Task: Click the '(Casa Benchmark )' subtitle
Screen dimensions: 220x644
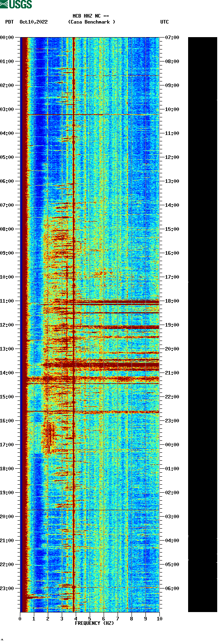Action: pyautogui.click(x=92, y=22)
